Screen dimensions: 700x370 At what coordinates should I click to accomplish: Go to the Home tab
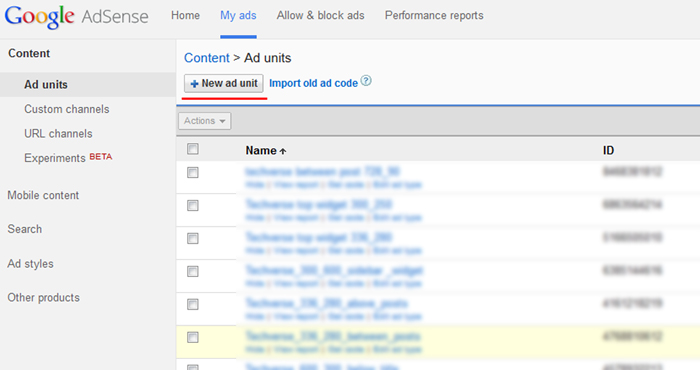click(x=185, y=16)
